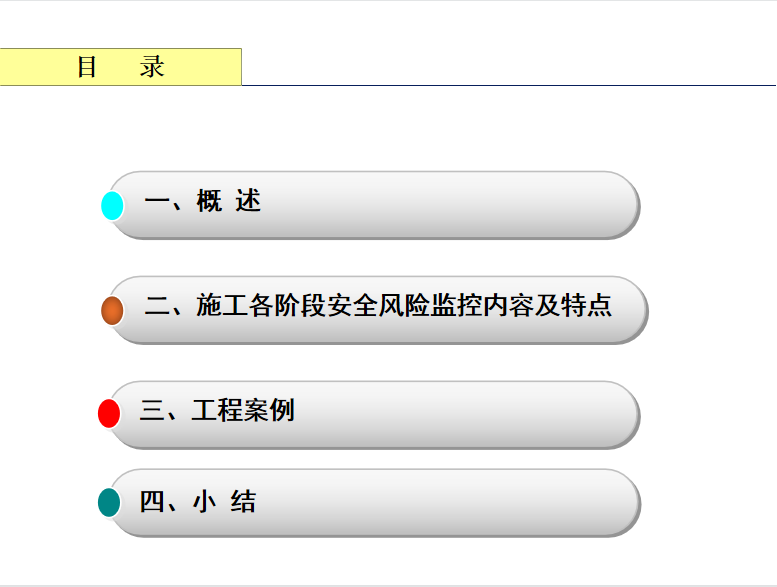The image size is (777, 587).
Task: Click the cyan circle beside 概述
Action: coord(112,205)
